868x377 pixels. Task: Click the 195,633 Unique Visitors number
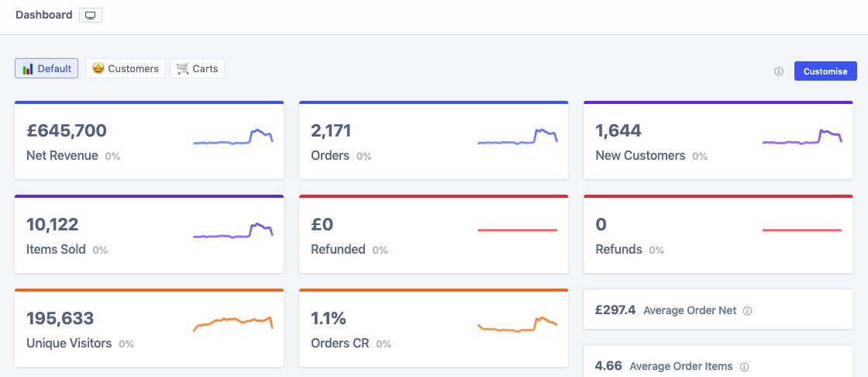[60, 318]
